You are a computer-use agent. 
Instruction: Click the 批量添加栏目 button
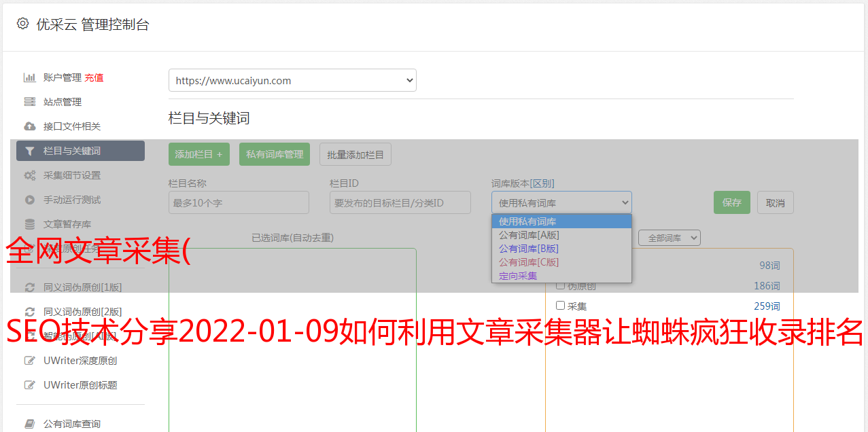[x=355, y=154]
